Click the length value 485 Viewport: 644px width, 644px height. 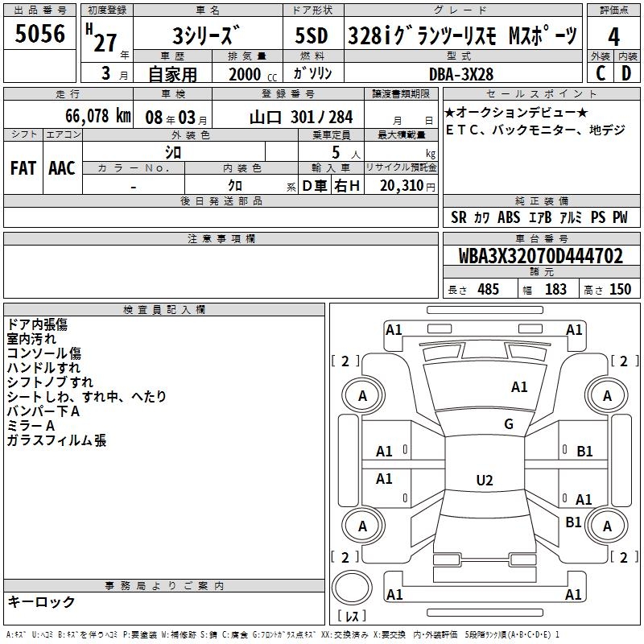click(488, 289)
